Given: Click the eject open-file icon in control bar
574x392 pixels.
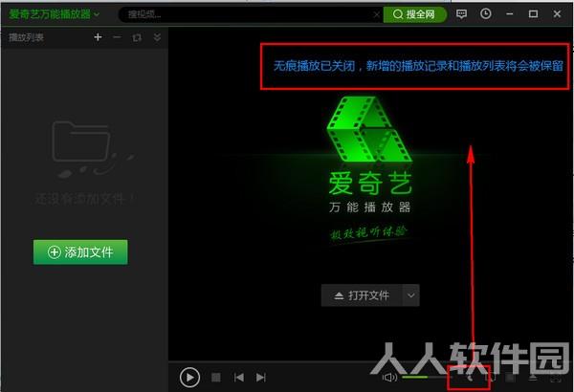Looking at the screenshot, I should point(533,377).
